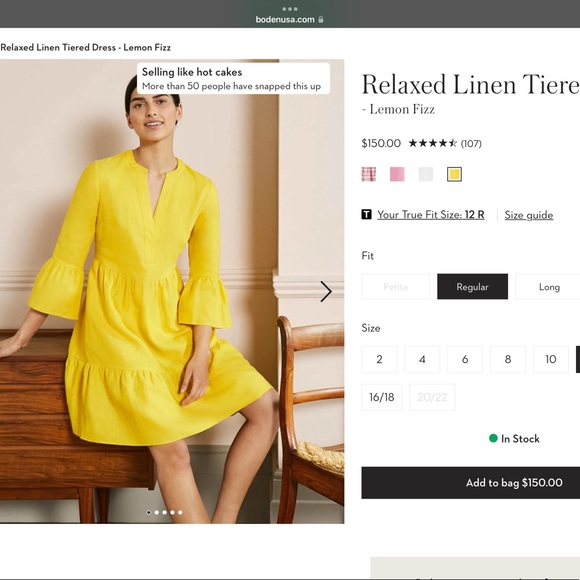Screen dimensions: 580x580
Task: Choose the solid pink color swatch
Action: click(x=397, y=174)
